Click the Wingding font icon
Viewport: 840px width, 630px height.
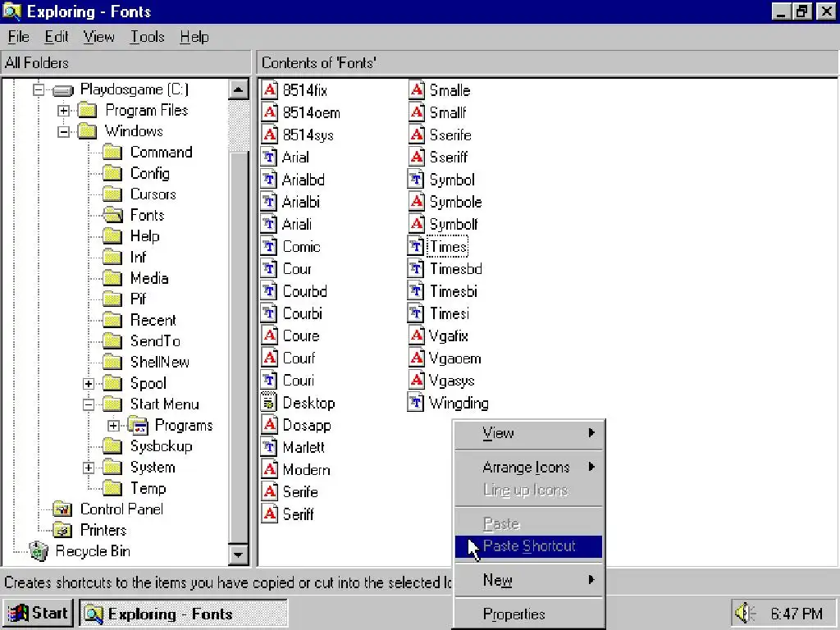tap(416, 402)
